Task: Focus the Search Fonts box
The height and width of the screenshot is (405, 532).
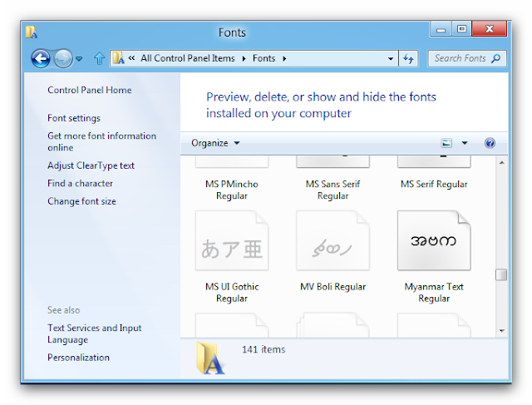Action: click(x=467, y=58)
